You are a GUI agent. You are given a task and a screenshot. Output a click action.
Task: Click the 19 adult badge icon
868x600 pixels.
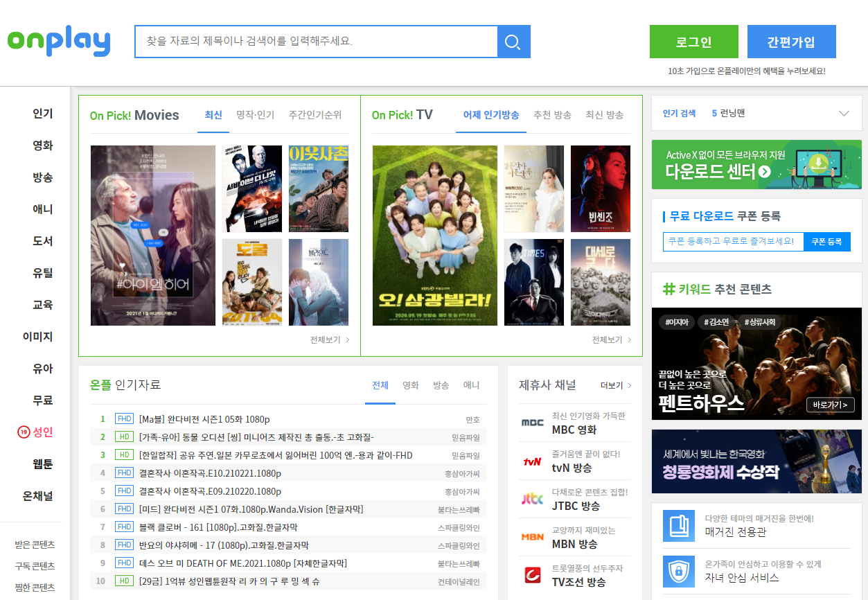tap(24, 432)
